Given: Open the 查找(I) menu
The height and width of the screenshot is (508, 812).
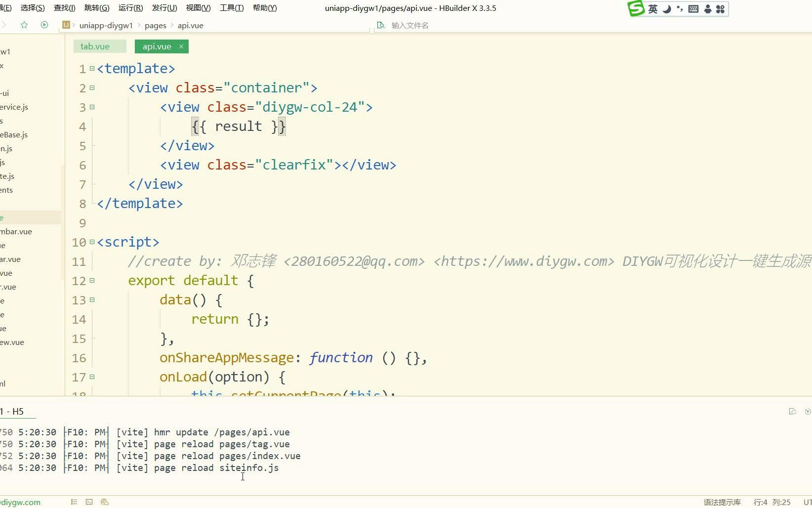Looking at the screenshot, I should click(65, 8).
